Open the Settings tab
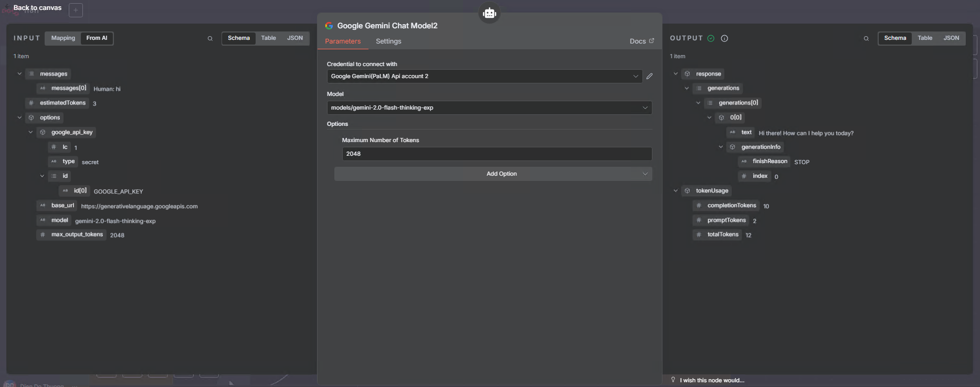 [388, 41]
